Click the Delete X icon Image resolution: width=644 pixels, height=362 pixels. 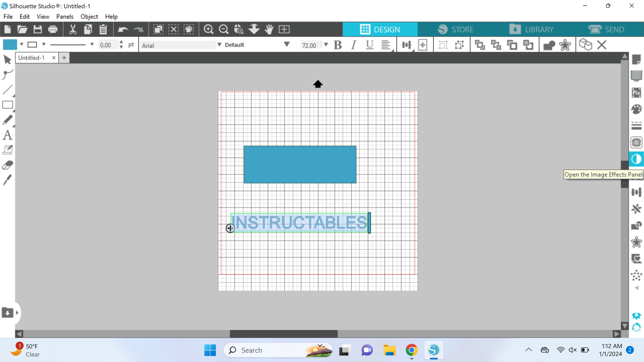pos(602,45)
